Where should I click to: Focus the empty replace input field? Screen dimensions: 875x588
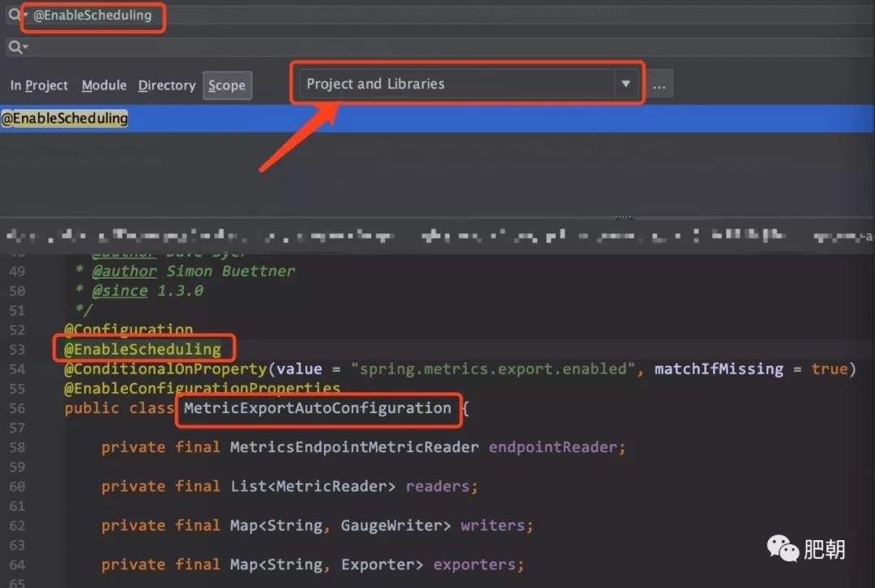coord(441,48)
